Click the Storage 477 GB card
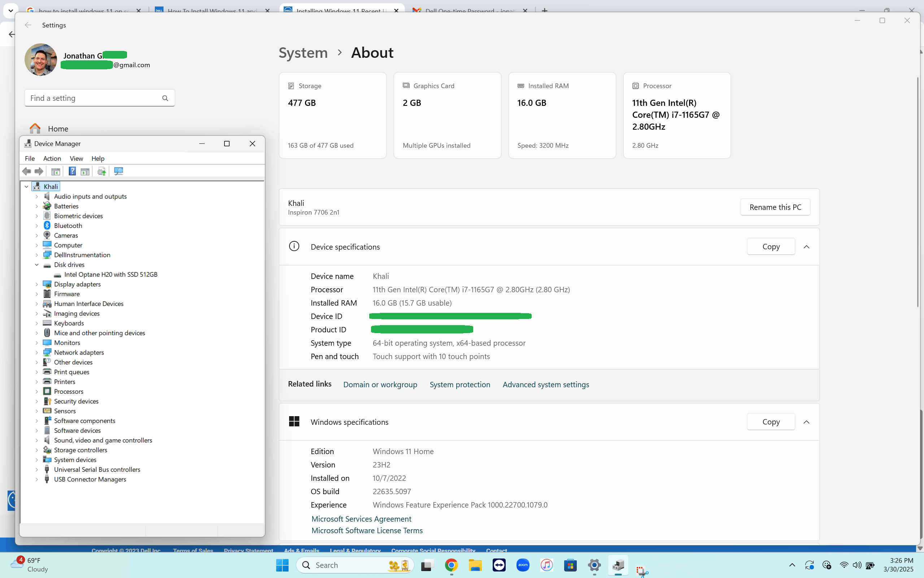Screen dimensions: 924x578 [332, 116]
